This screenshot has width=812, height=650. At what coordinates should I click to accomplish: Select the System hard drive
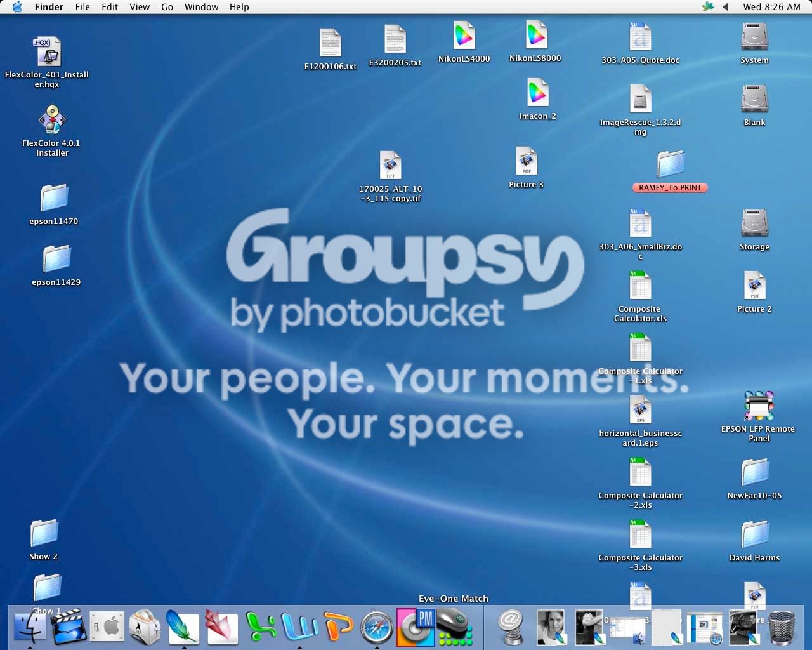[x=754, y=37]
